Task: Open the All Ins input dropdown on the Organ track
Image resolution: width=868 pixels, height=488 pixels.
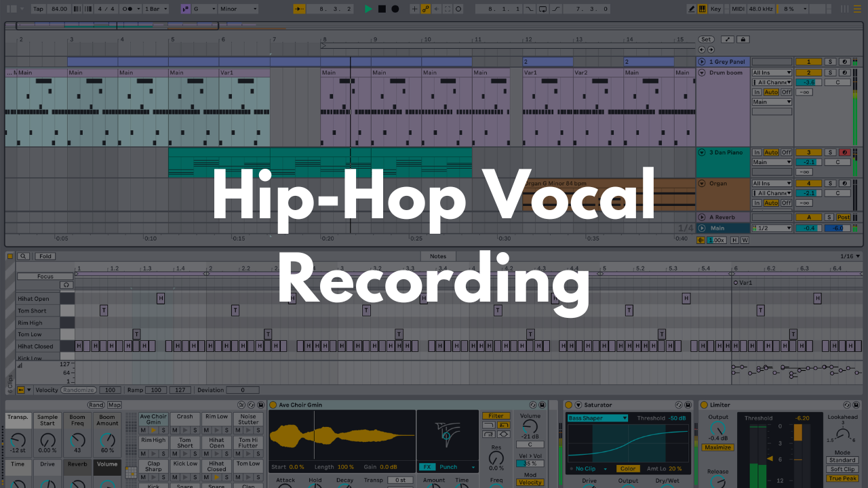Action: [x=771, y=183]
